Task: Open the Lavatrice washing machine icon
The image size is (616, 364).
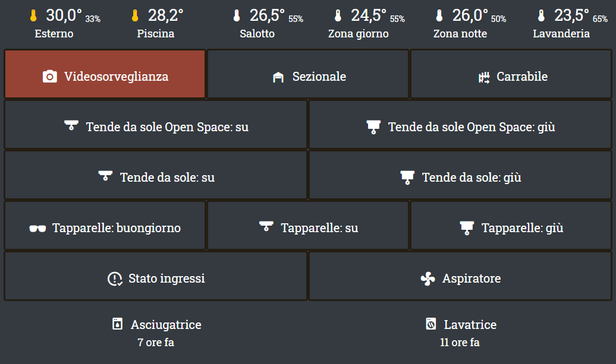Action: point(431,324)
